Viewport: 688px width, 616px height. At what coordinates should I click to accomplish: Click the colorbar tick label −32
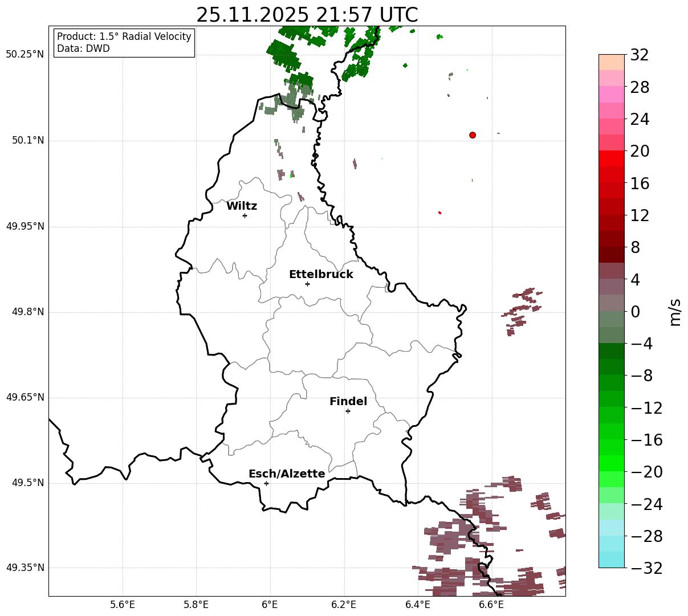tap(646, 568)
